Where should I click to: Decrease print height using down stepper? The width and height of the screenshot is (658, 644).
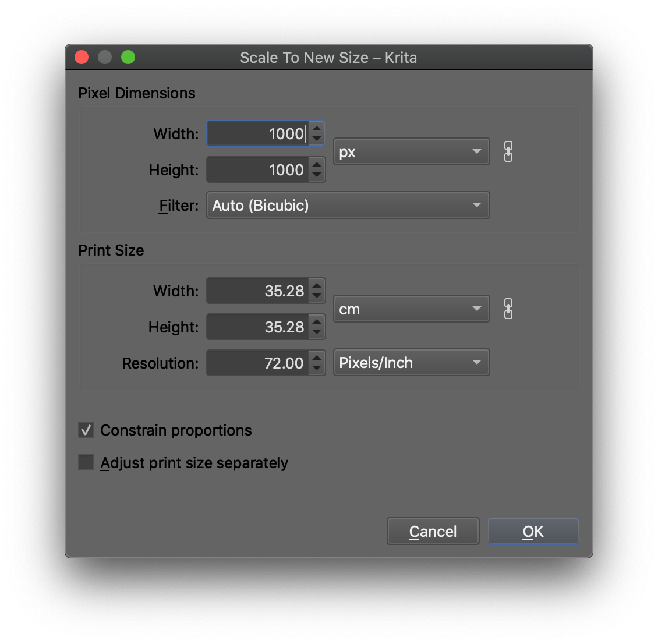(317, 332)
